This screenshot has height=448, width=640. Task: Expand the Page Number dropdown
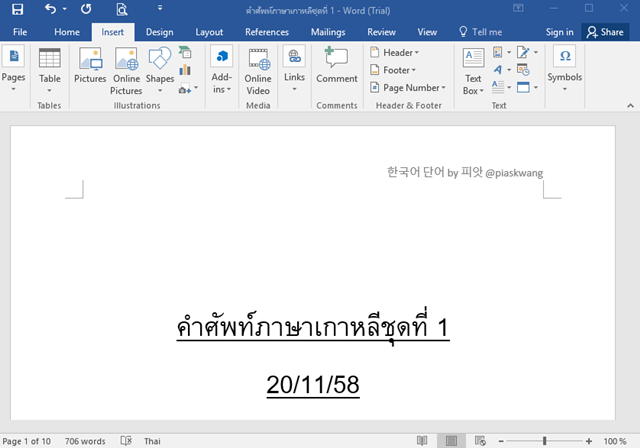pos(407,88)
